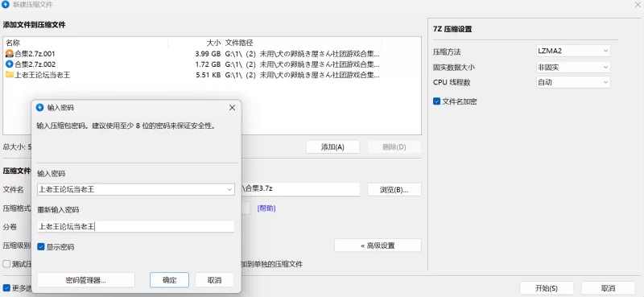644x297 pixels.
Task: Open the 压缩方法 LZMA2 dropdown
Action: pyautogui.click(x=573, y=51)
